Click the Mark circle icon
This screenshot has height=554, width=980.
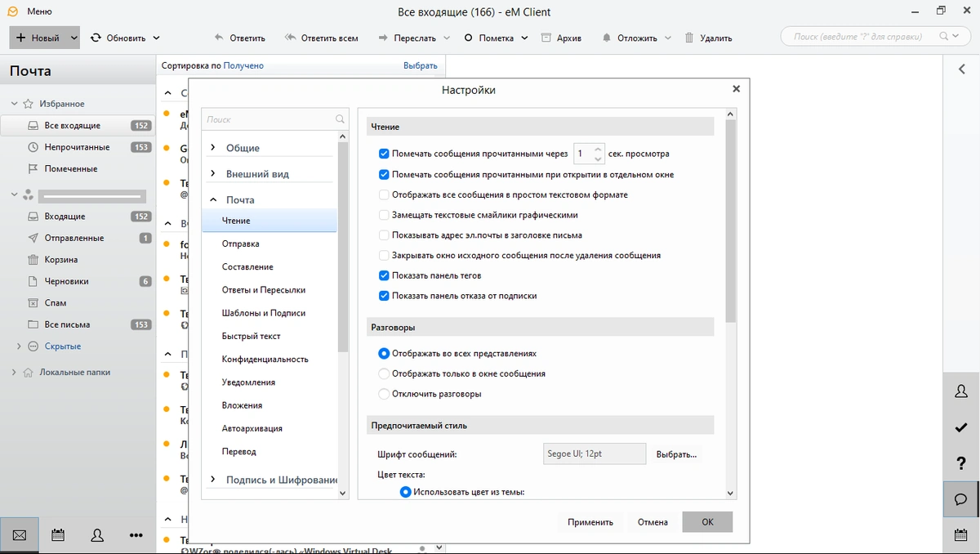[469, 38]
